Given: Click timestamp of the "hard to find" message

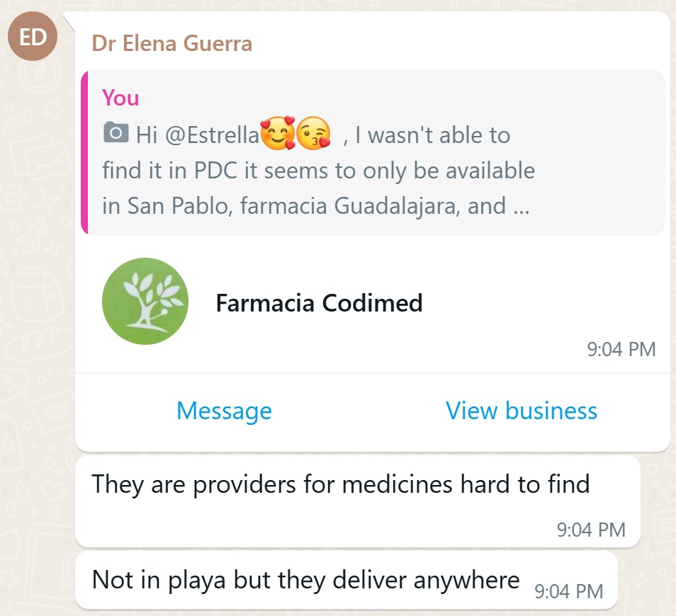Looking at the screenshot, I should [591, 530].
